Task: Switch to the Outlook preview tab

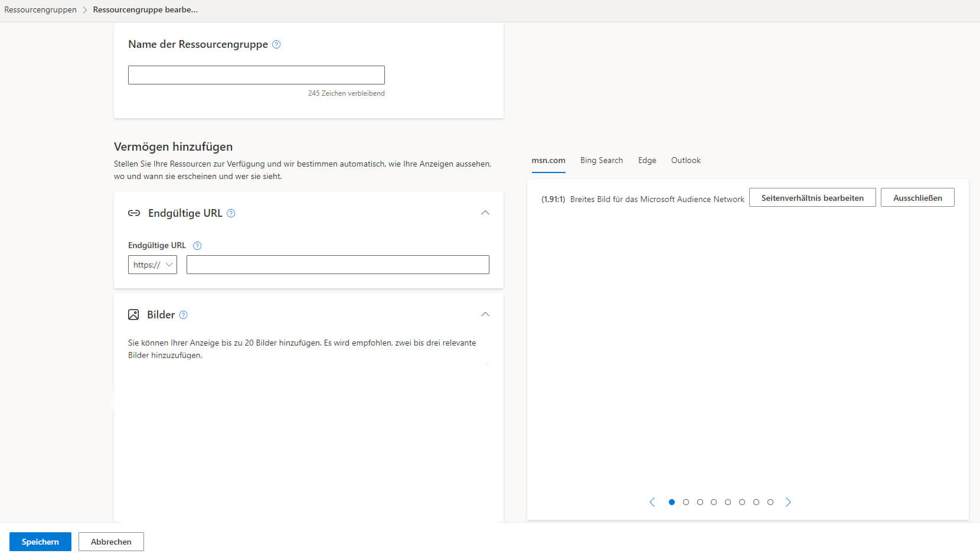Action: (685, 160)
